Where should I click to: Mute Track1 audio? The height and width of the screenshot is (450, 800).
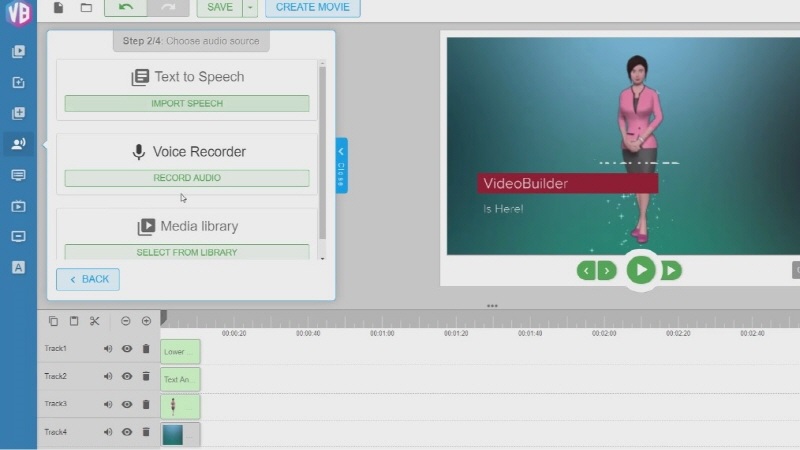[x=108, y=349]
